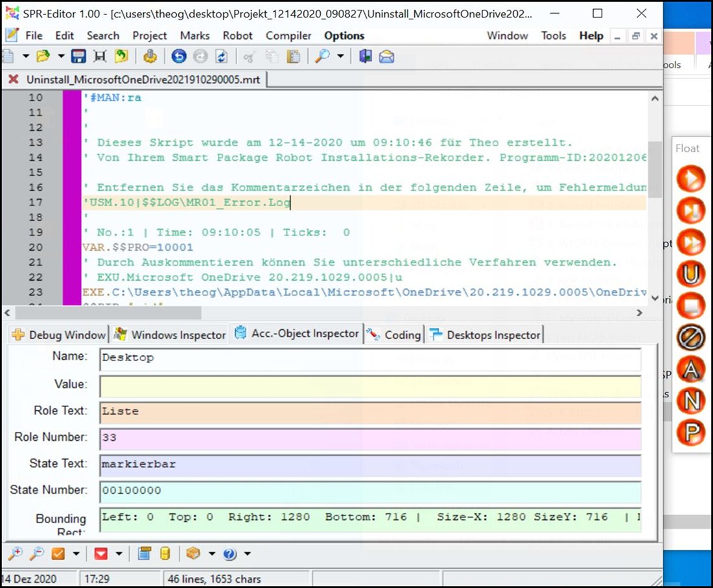Open the Robot menu
The image size is (713, 588).
point(237,36)
